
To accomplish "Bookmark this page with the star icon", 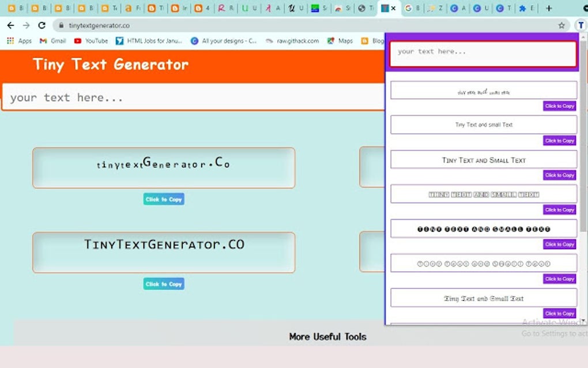I will [x=561, y=25].
